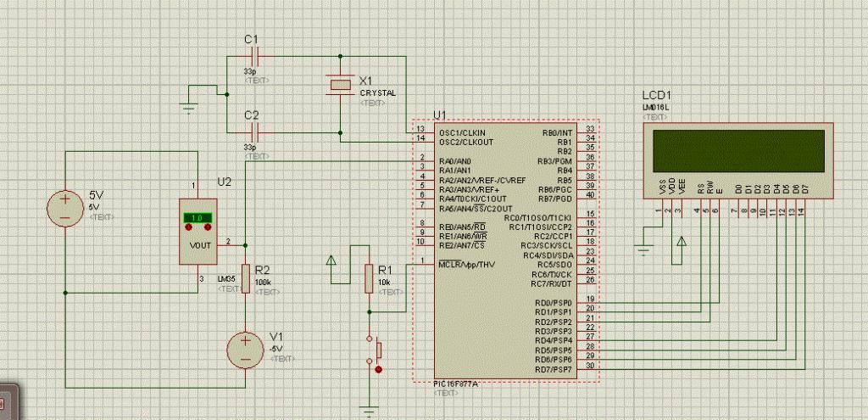Click the OSC1/CLKIN pin label
This screenshot has width=868, height=420.
click(462, 133)
